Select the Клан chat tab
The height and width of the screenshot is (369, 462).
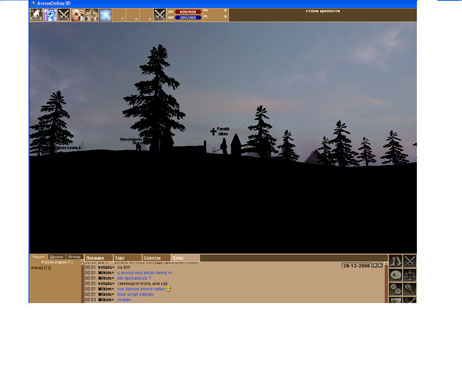(186, 258)
